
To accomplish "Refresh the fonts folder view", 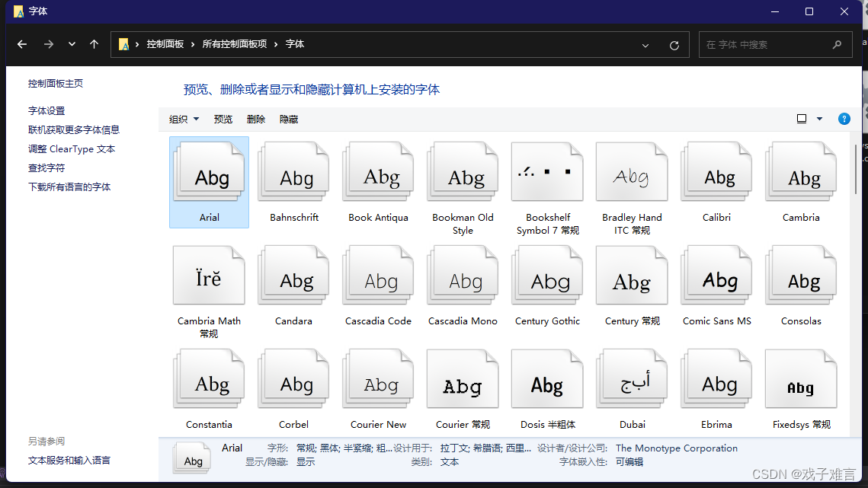I will coord(674,46).
